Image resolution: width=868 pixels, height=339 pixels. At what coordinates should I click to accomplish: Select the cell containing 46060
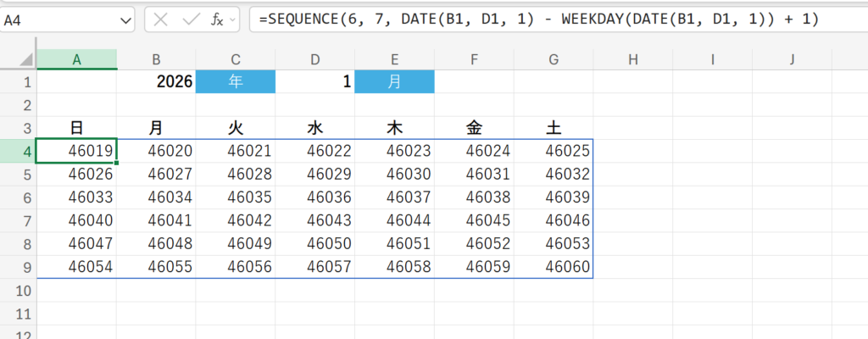pos(554,266)
